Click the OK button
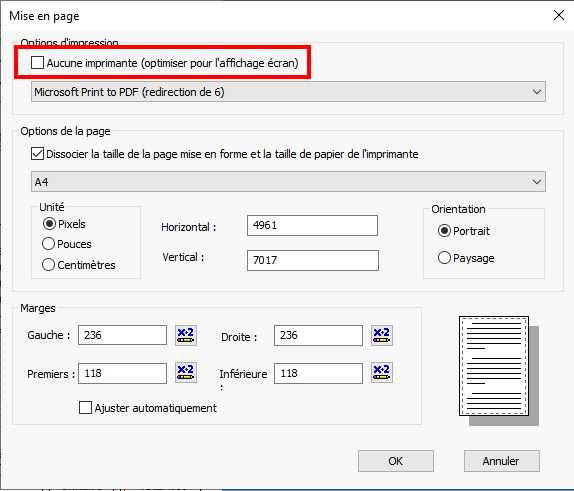Viewport: 574px width, 491px height. click(396, 461)
